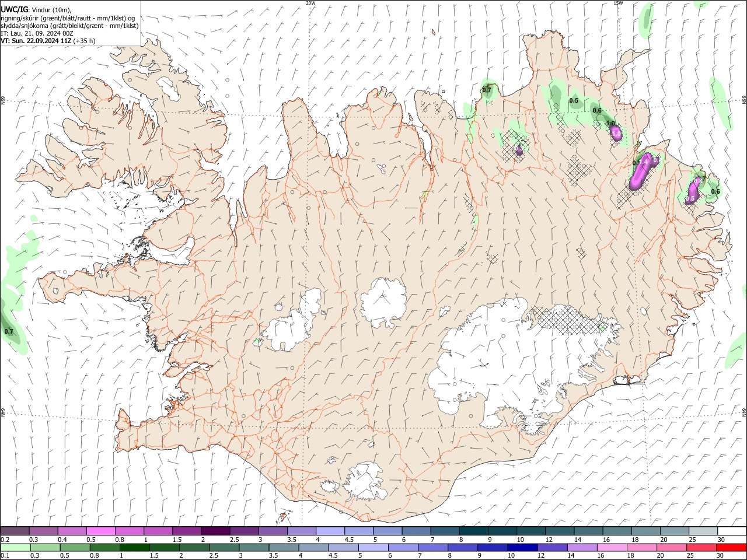Select the dark plum 0.2 snow legend swatch
747x560 pixels.
(15, 531)
